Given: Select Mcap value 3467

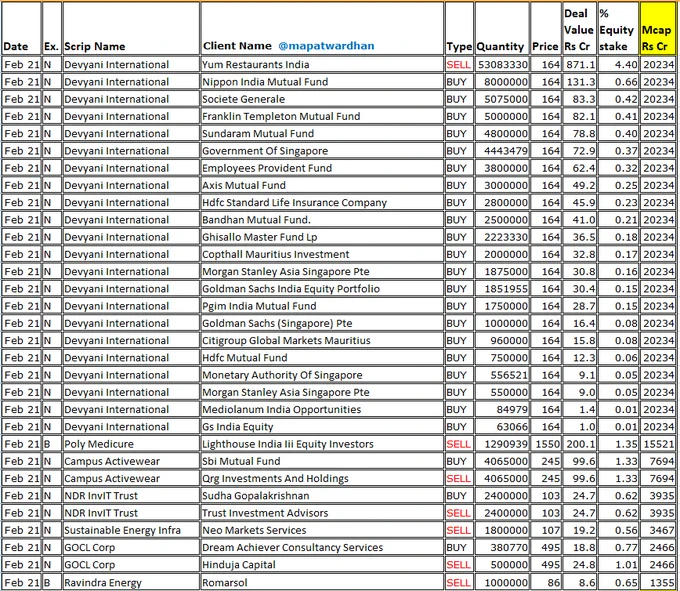Looking at the screenshot, I should (657, 530).
